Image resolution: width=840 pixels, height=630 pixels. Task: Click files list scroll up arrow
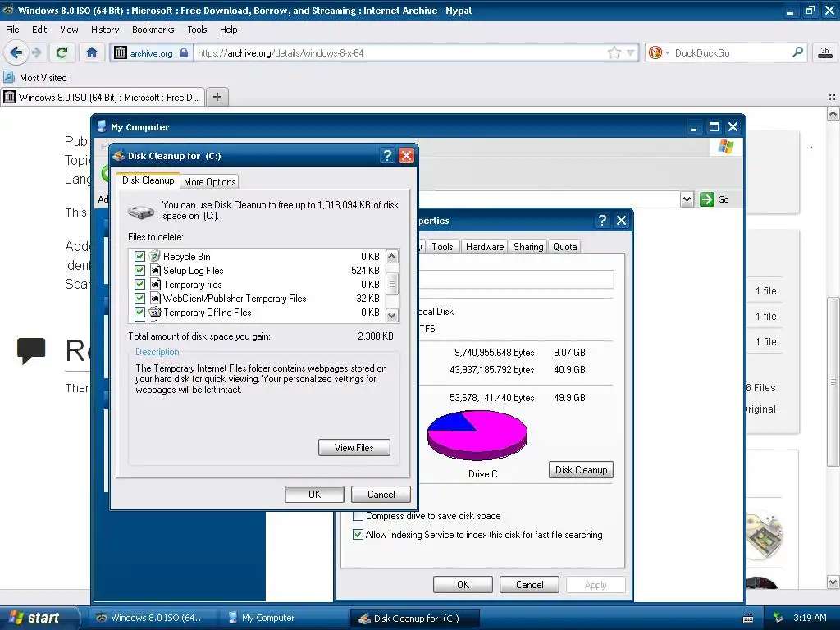[392, 256]
